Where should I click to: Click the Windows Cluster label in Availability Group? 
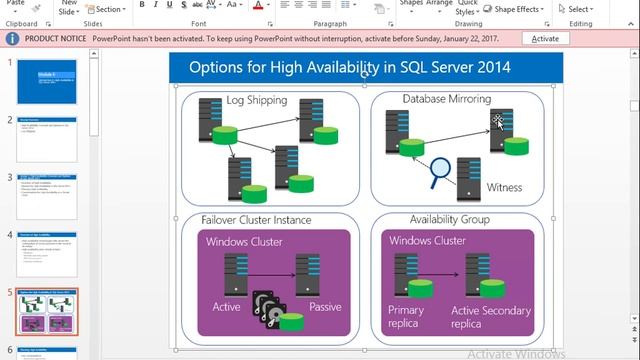point(427,241)
